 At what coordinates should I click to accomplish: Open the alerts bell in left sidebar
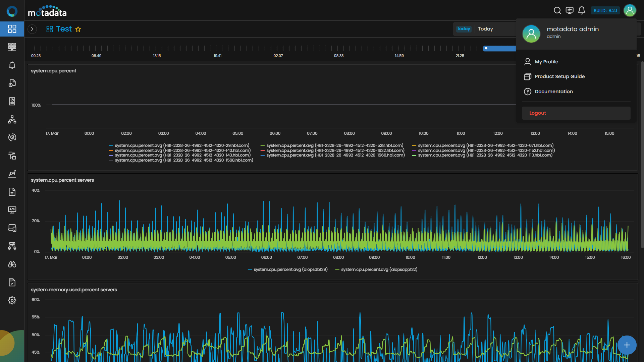coord(12,65)
